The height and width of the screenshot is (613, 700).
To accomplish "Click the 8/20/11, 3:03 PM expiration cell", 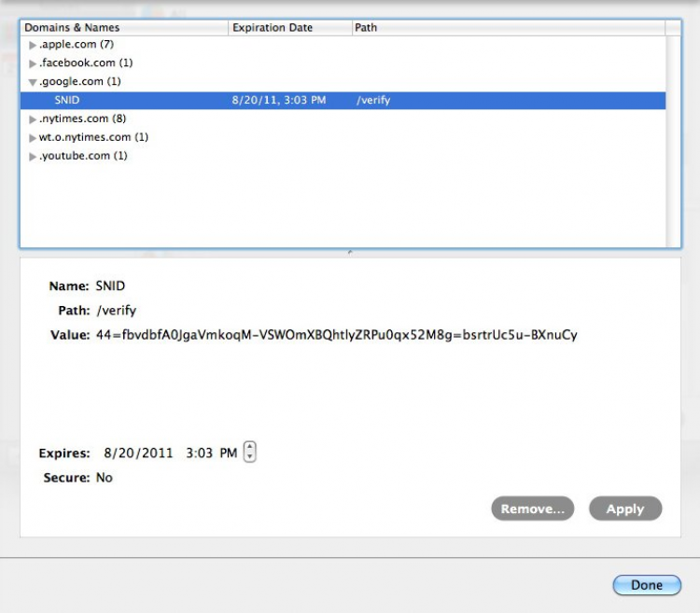I will (x=279, y=100).
